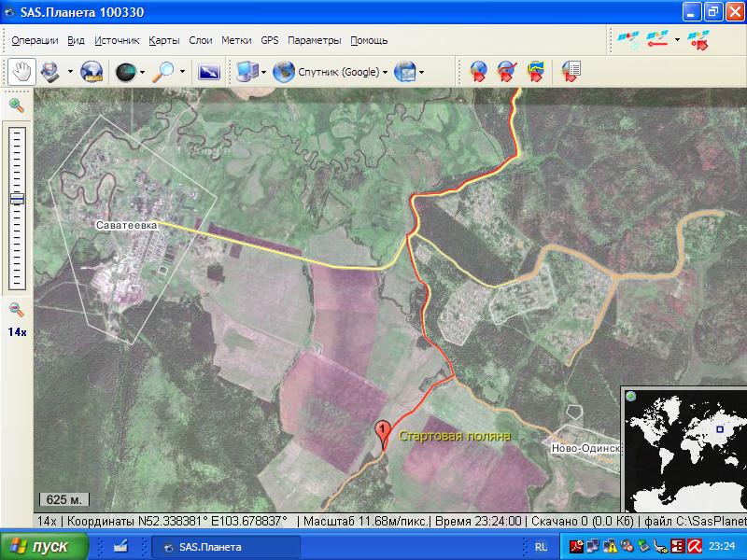The width and height of the screenshot is (747, 560).
Task: Open the Метки menu
Action: 236,40
